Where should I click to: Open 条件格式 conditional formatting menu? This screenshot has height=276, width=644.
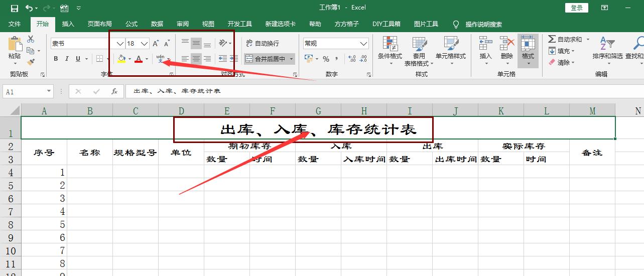(x=390, y=51)
